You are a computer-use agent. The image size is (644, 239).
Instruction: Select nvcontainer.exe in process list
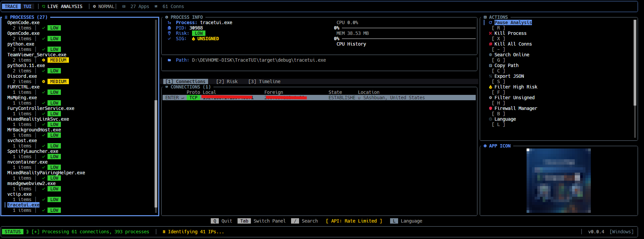pos(27,162)
